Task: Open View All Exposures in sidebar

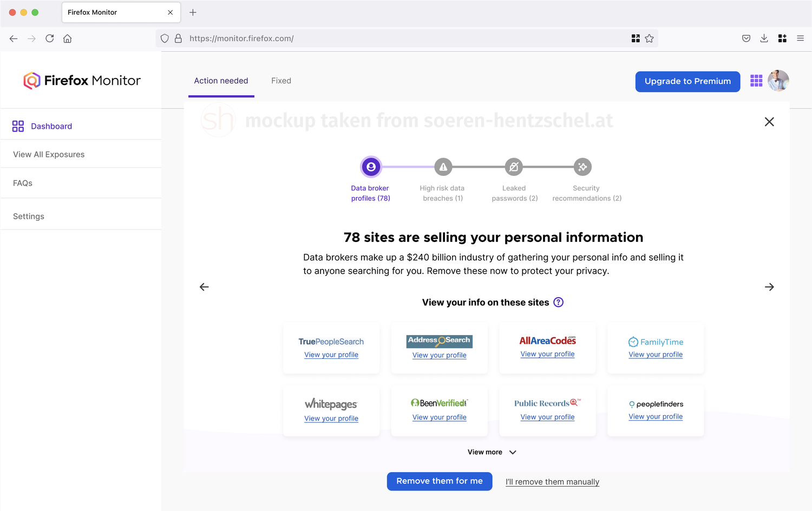Action: pyautogui.click(x=49, y=154)
